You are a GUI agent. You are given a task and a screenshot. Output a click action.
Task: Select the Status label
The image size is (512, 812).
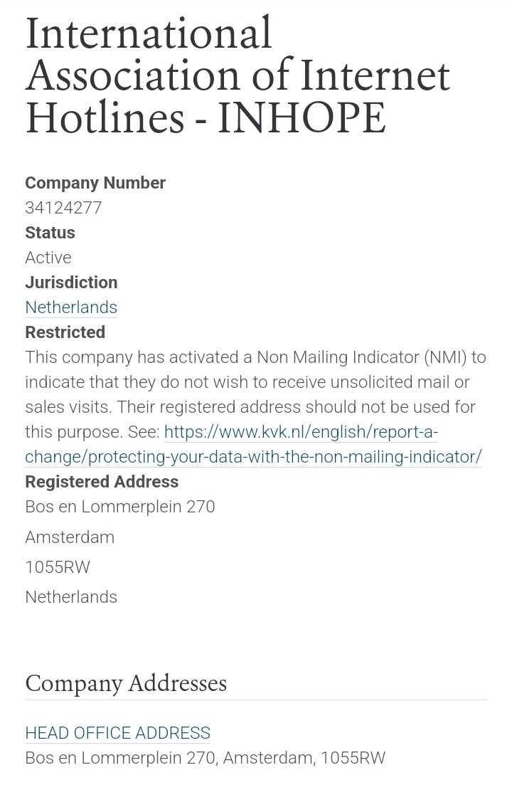click(x=50, y=233)
